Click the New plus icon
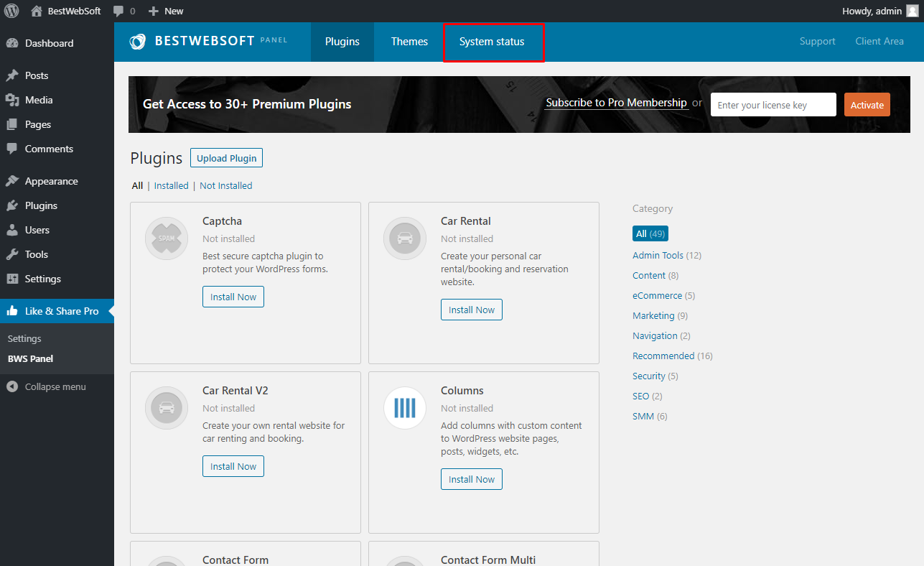This screenshot has height=566, width=924. (x=153, y=11)
